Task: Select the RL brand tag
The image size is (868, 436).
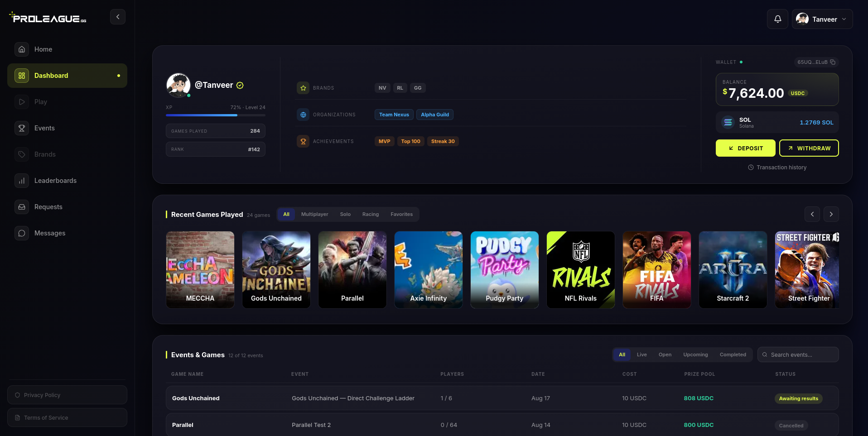Action: [400, 88]
